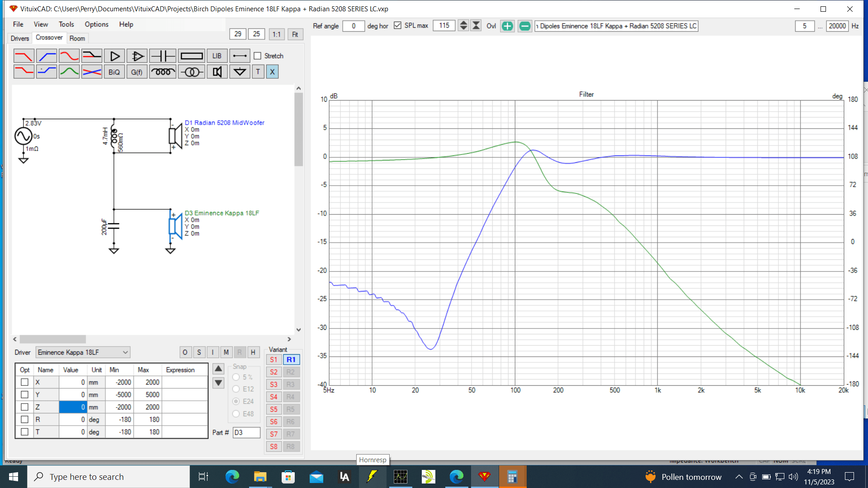Open the Tools menu
Image resolution: width=868 pixels, height=488 pixels.
coord(66,24)
